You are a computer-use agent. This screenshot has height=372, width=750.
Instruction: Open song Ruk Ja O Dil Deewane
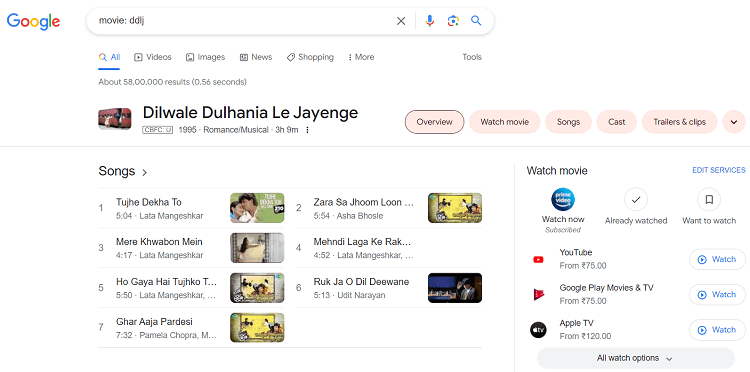click(x=361, y=282)
